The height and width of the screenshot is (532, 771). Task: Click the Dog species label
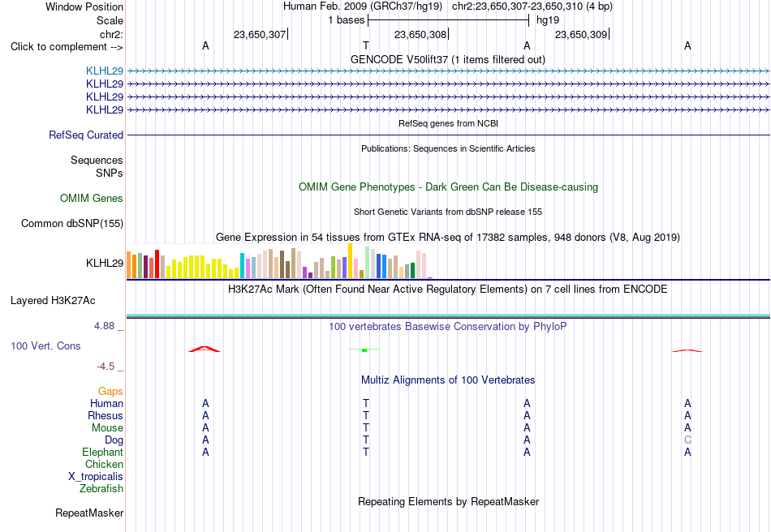pos(114,440)
